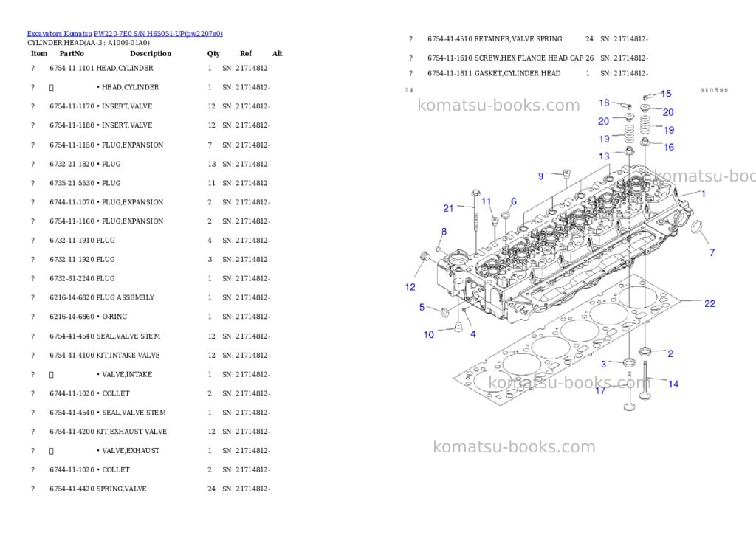Open the PW220-7E0 S/N H65051-UP link
Screen dimensions: 756x535
click(x=158, y=34)
